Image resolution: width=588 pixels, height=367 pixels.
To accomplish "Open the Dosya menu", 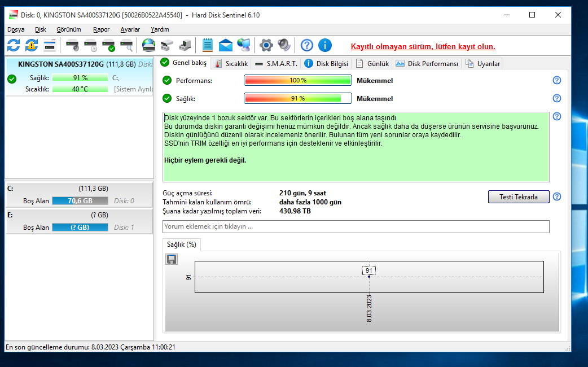I will click(16, 29).
